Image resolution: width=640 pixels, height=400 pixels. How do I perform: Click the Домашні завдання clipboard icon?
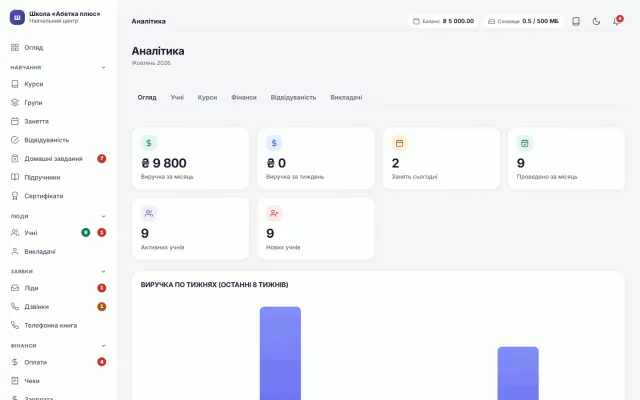point(15,158)
